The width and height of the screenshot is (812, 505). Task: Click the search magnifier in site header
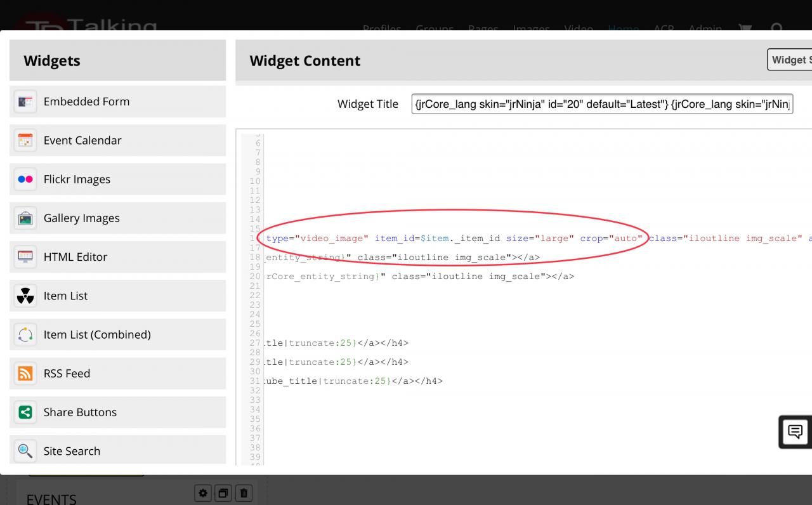(x=776, y=29)
